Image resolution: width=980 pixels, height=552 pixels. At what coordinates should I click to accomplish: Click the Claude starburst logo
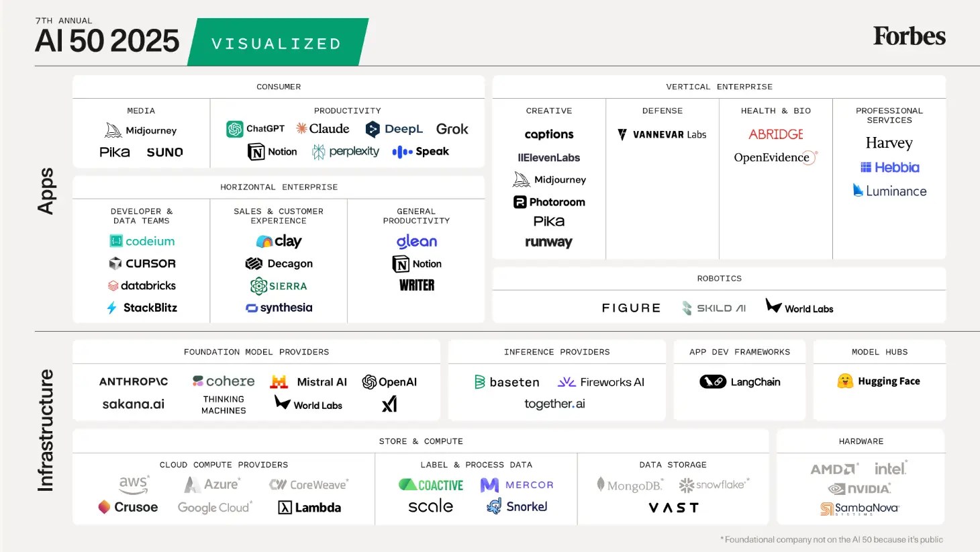tap(301, 128)
